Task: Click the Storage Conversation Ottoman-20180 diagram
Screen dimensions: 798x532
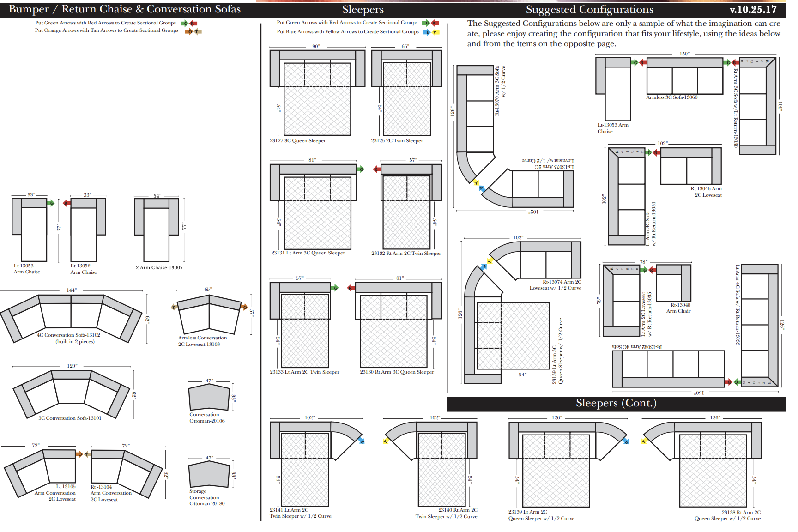Action: (209, 474)
